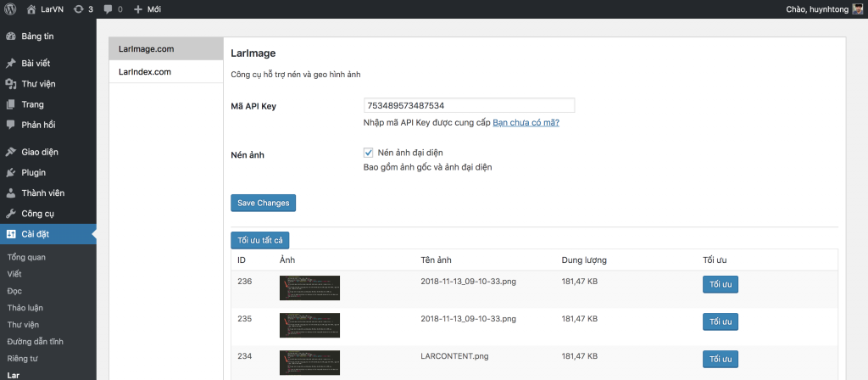Open Đường dẫn tĩnh settings submenu
Viewport: 868px width, 380px height.
(x=35, y=341)
